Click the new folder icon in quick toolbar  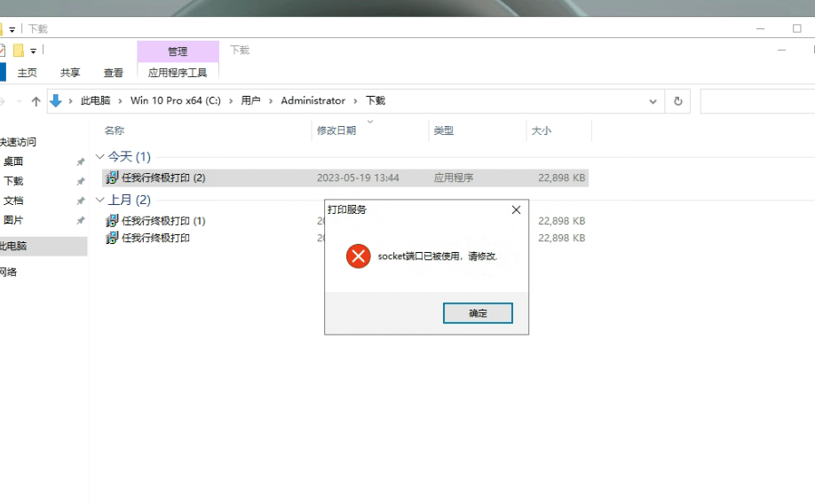point(19,51)
